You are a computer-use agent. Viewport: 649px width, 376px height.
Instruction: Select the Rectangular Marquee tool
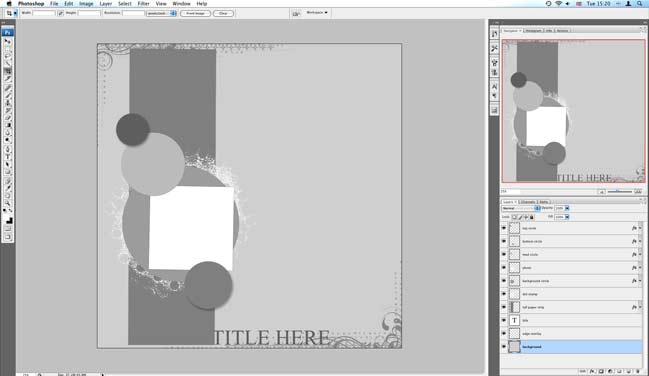pyautogui.click(x=7, y=49)
